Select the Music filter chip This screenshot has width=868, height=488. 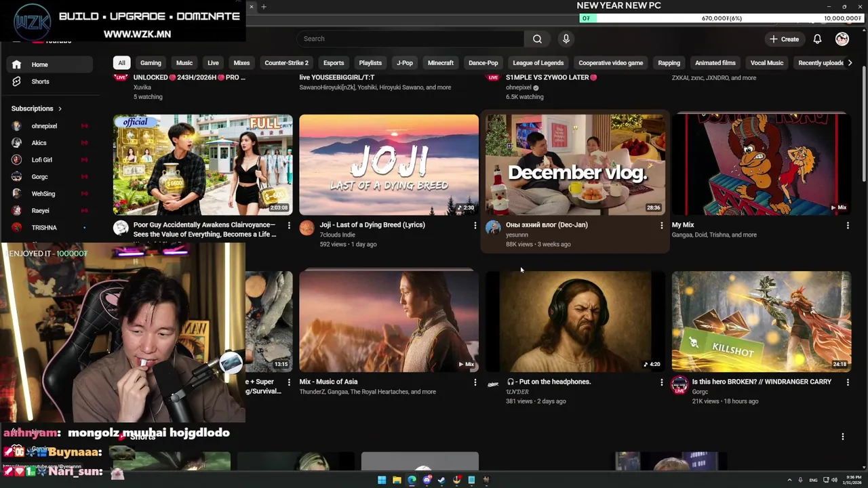(x=184, y=63)
